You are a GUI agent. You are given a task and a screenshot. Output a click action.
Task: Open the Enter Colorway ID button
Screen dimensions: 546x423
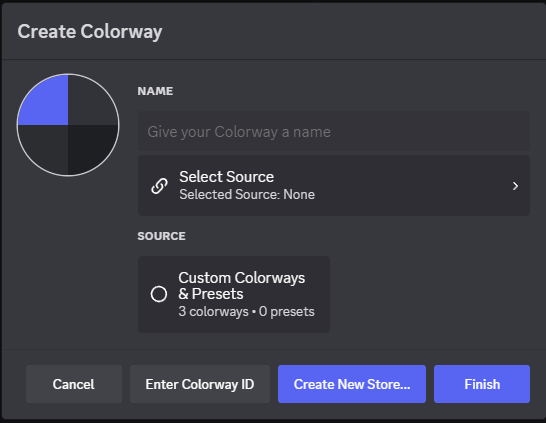(x=200, y=384)
